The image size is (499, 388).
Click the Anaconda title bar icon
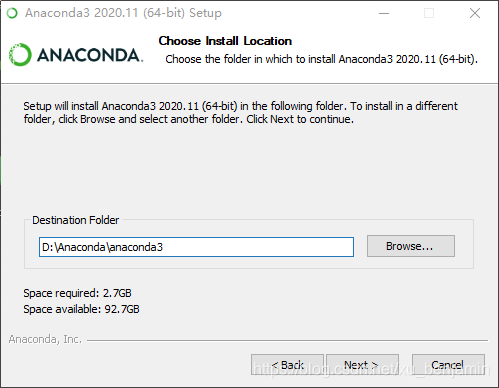[x=12, y=13]
